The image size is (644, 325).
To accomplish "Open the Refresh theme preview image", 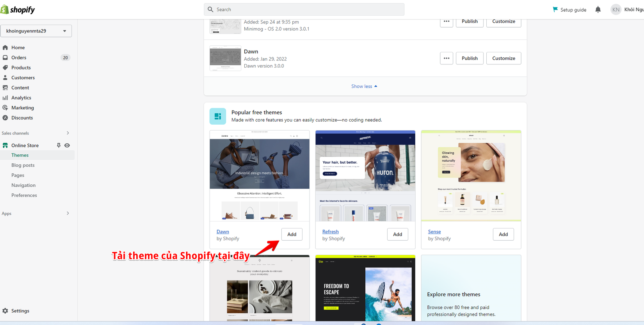I will coord(365,176).
